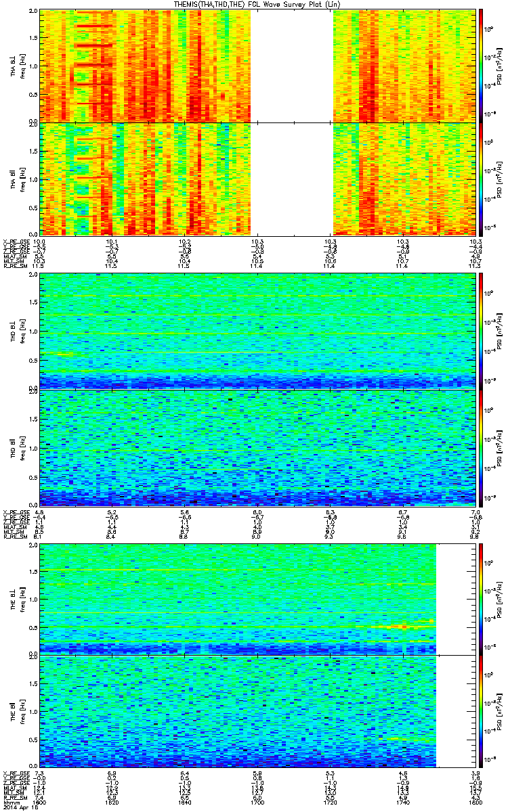The height and width of the screenshot is (812, 508).
Task: Select the PSD color bar beside THD B-parallel
Action: (482, 447)
